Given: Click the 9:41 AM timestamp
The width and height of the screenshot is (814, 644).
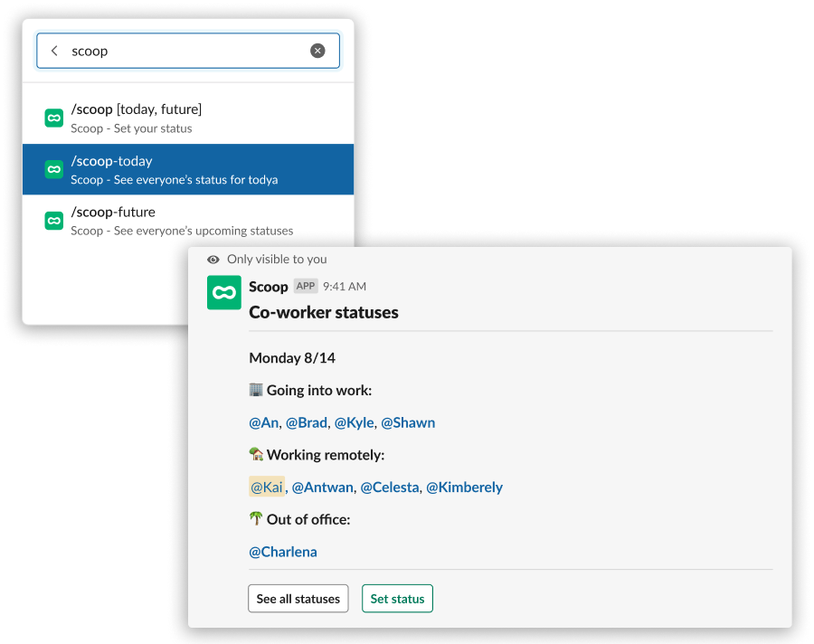Looking at the screenshot, I should click(x=345, y=287).
